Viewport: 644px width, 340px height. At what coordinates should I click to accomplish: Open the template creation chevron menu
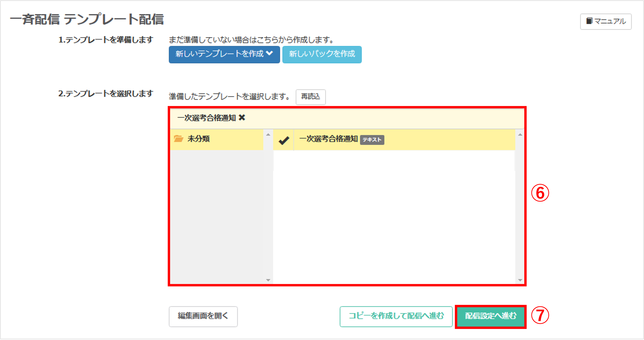click(270, 54)
